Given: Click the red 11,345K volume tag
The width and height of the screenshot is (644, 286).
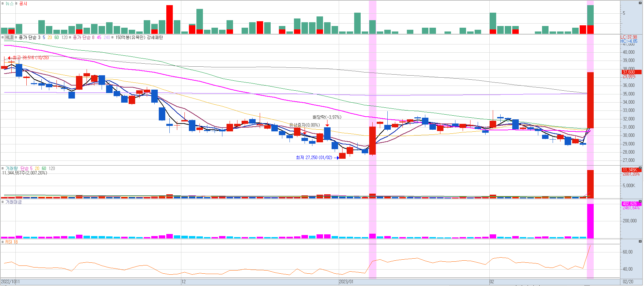Looking at the screenshot, I should 631,170.
